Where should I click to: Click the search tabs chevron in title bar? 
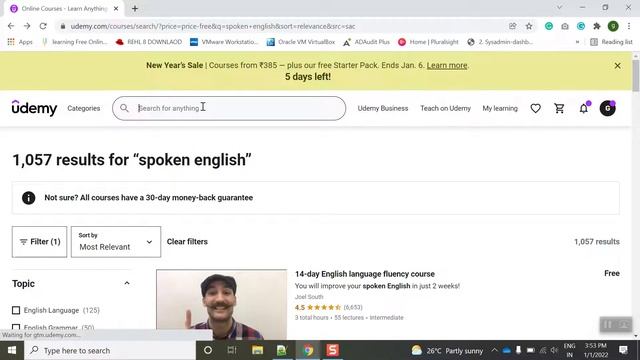tap(559, 8)
